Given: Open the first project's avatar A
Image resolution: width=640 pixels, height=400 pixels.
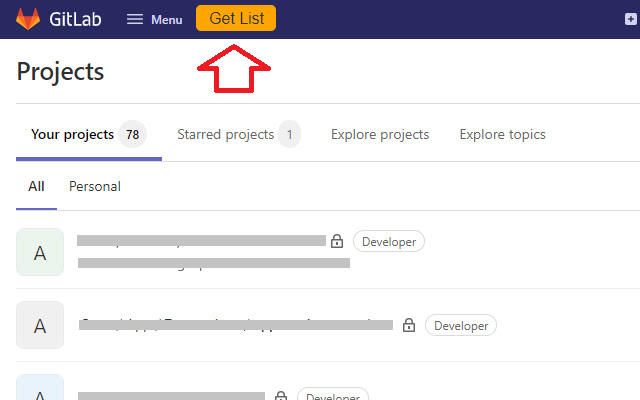Looking at the screenshot, I should pos(40,252).
